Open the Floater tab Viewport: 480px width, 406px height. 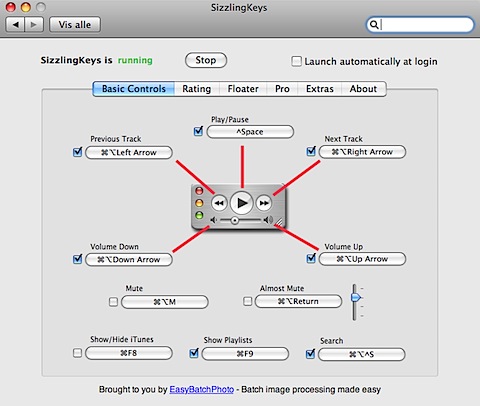point(243,89)
